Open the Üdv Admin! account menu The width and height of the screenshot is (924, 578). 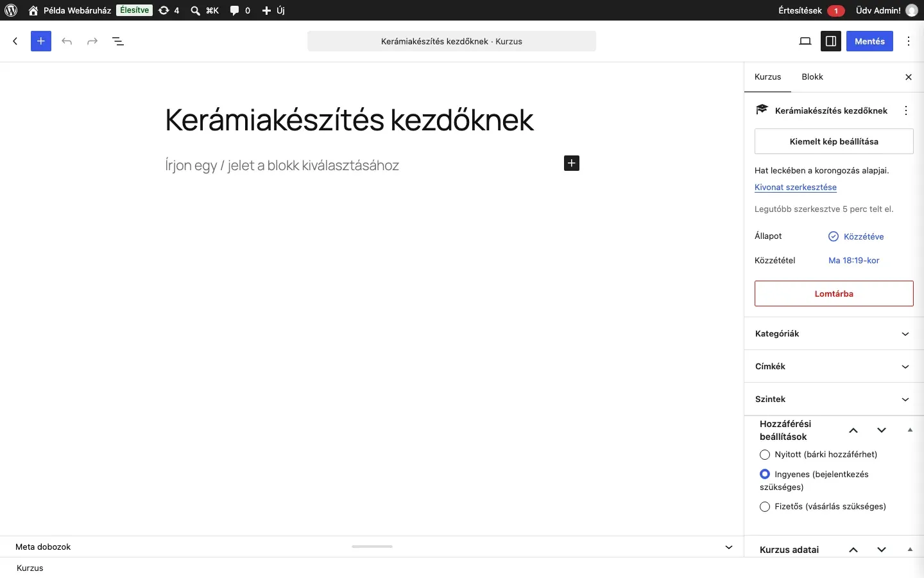(887, 10)
